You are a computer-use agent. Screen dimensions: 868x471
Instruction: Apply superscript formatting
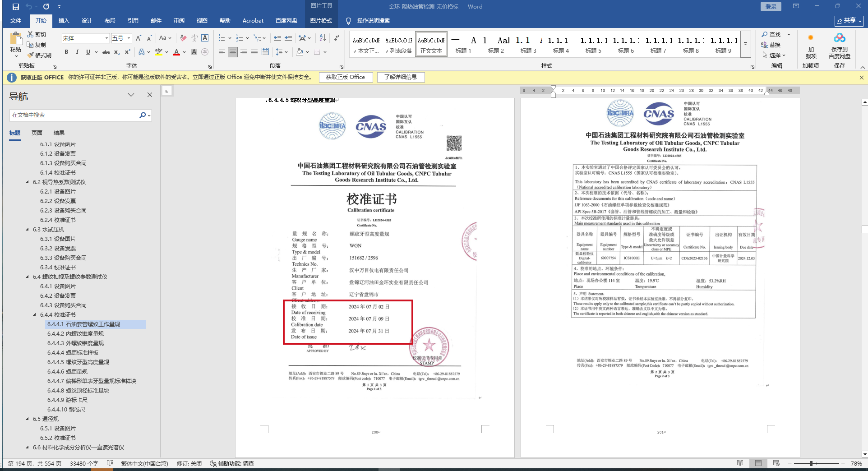tap(128, 52)
